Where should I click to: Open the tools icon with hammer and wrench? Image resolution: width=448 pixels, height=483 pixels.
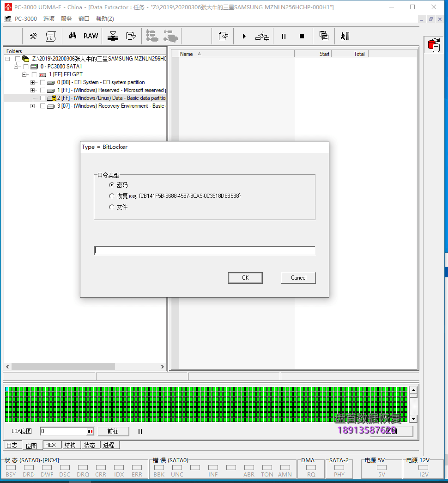(x=33, y=36)
